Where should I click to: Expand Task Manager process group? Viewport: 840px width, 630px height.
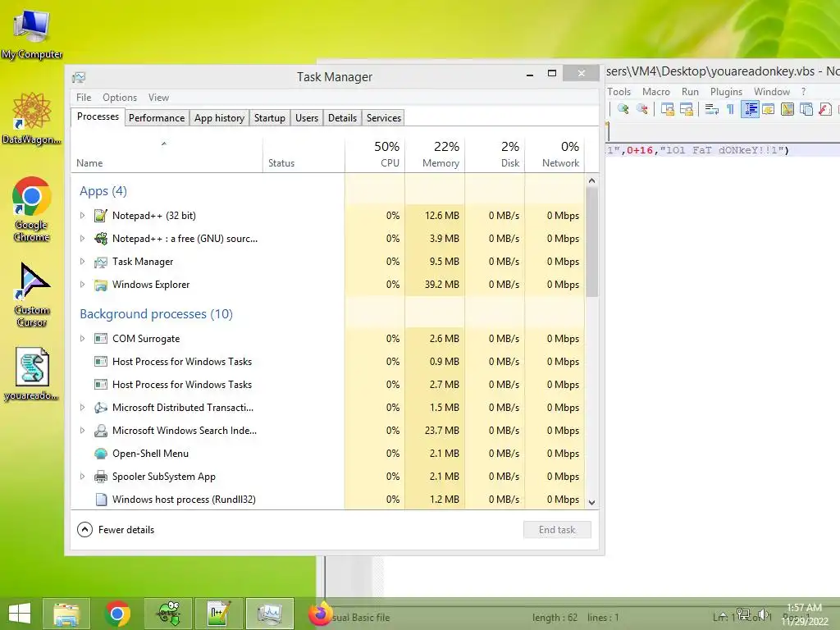[82, 262]
